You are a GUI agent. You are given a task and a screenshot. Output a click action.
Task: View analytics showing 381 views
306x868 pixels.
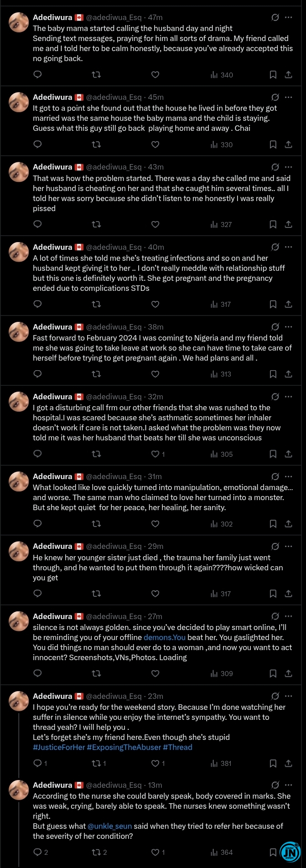[221, 763]
